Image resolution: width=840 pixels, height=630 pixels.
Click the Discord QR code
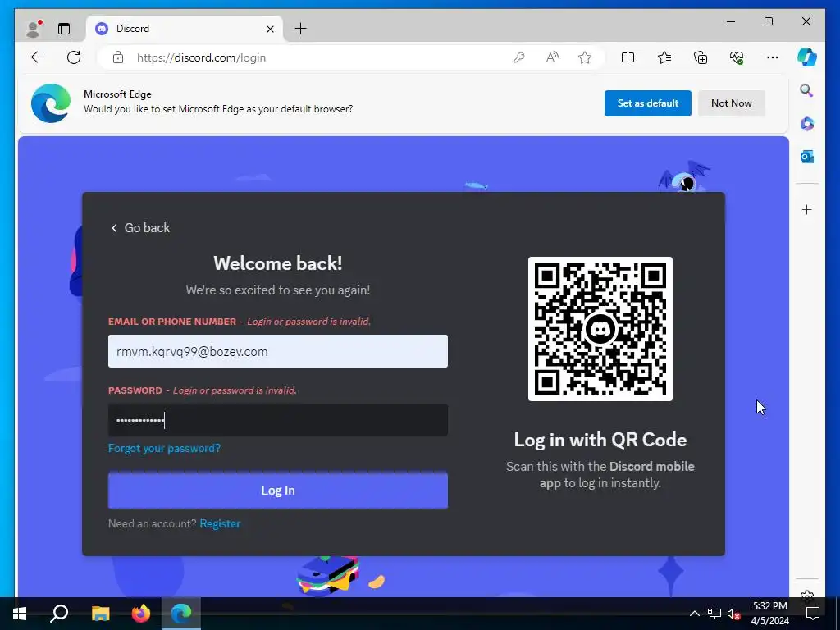tap(600, 329)
